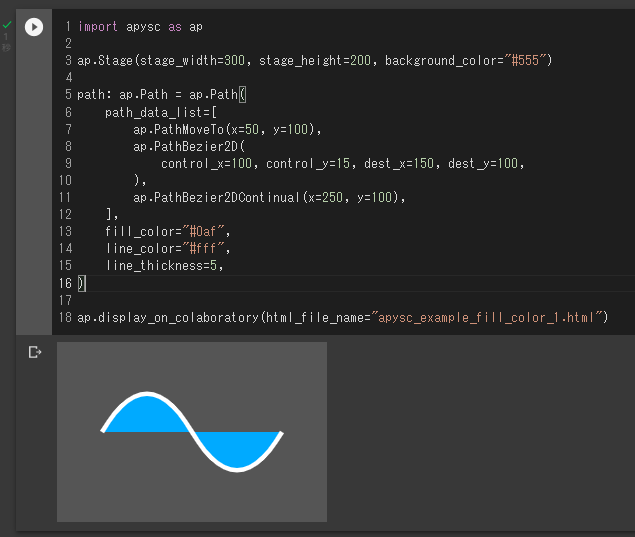Screen dimensions: 635x537
Task: Click the 'ap.PathBezier2D(' line
Action: 189,146
